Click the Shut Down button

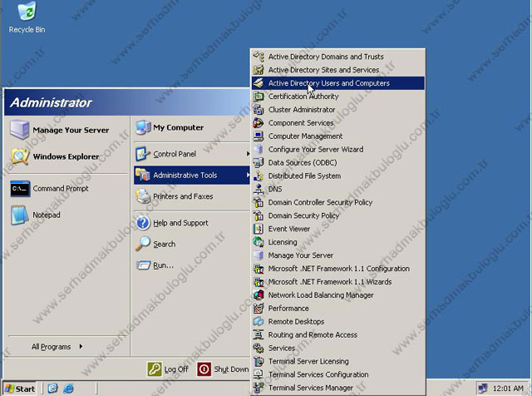coord(223,369)
